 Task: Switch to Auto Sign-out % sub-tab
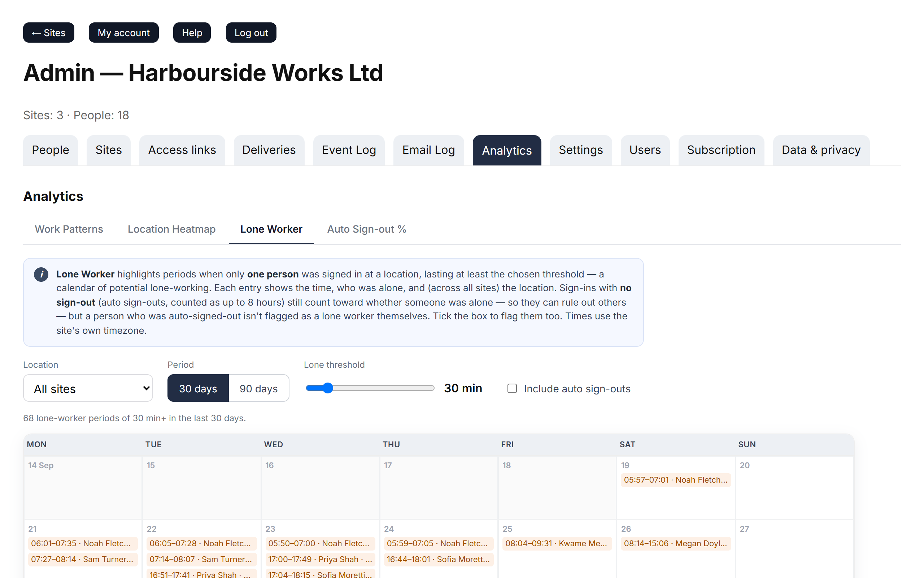pos(367,229)
